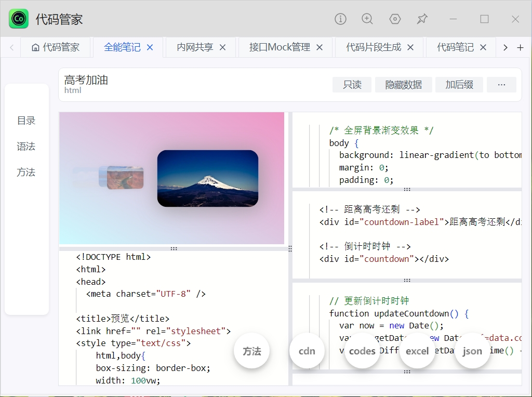Click the /* 全屏背景渐变效果 */ comment
Viewport: 532px width, 397px height.
coord(381,130)
